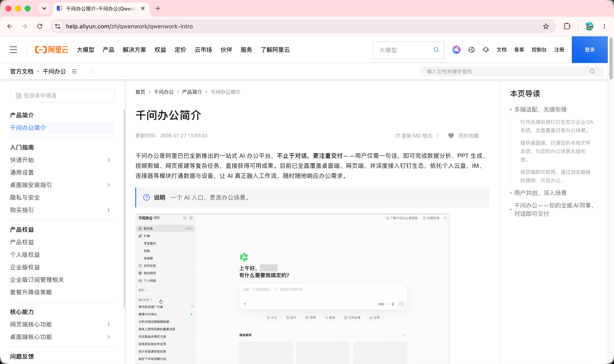Screen dimensions: 614x364
Task: Open the 了解阿里云 navigation item
Action: coord(275,50)
